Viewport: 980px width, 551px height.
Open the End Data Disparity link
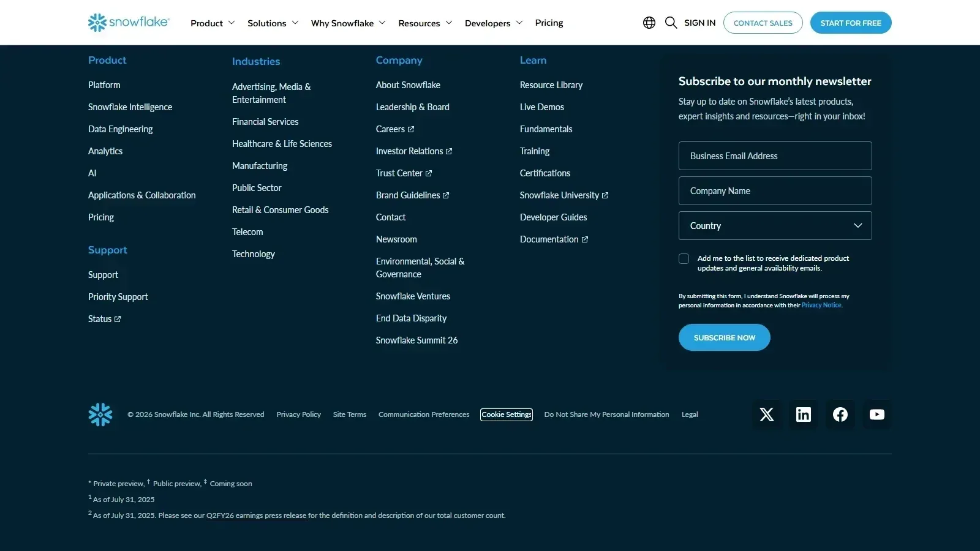tap(411, 318)
